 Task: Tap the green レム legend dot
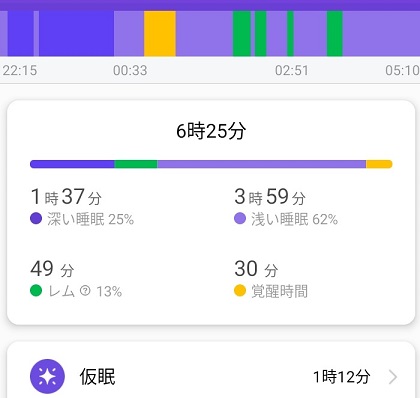tap(36, 291)
